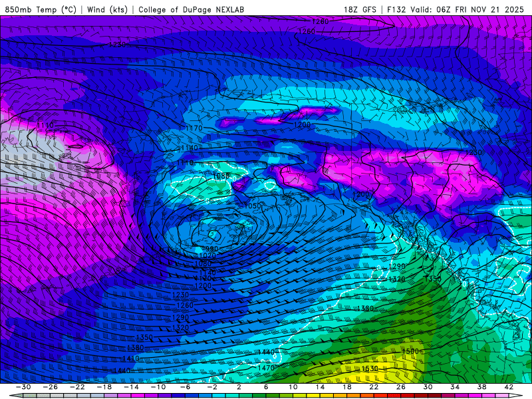
Task: Select the '1410' height contour label
Action: click(130, 358)
